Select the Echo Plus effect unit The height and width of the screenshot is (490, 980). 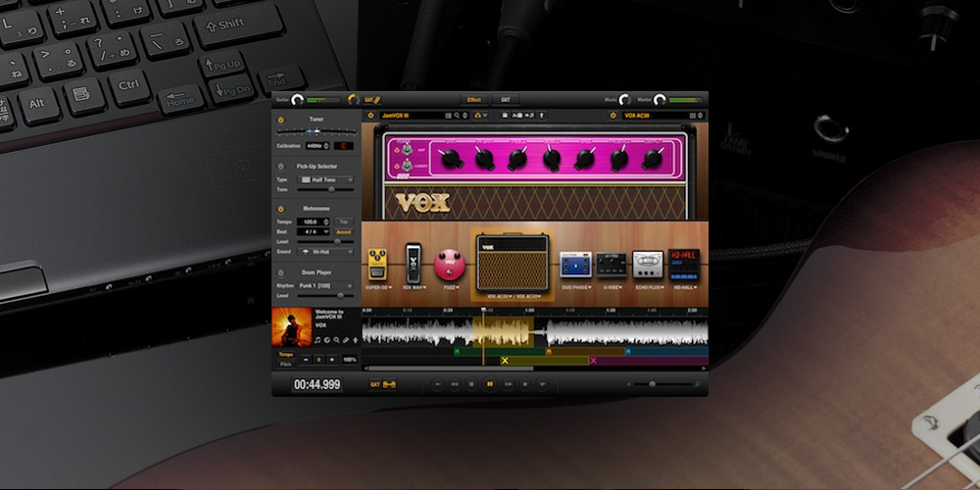(x=648, y=265)
